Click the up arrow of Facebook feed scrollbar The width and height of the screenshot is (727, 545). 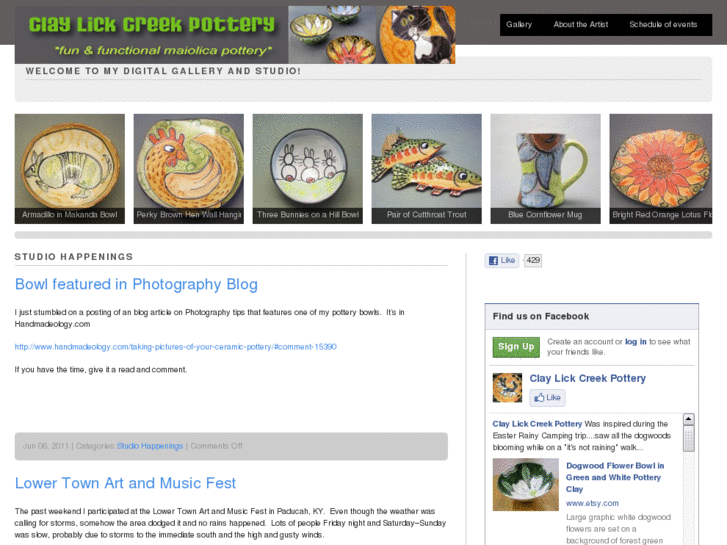pos(689,419)
